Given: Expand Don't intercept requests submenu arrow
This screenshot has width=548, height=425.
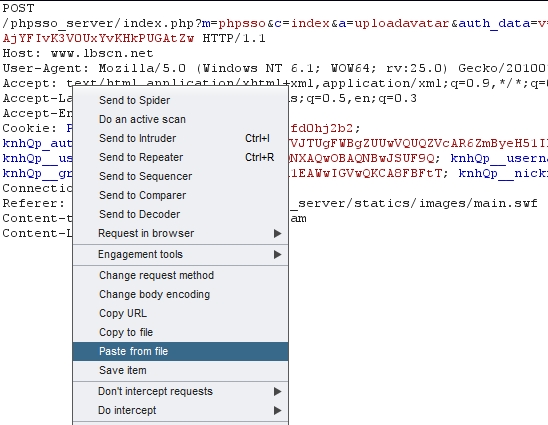Looking at the screenshot, I should [277, 391].
